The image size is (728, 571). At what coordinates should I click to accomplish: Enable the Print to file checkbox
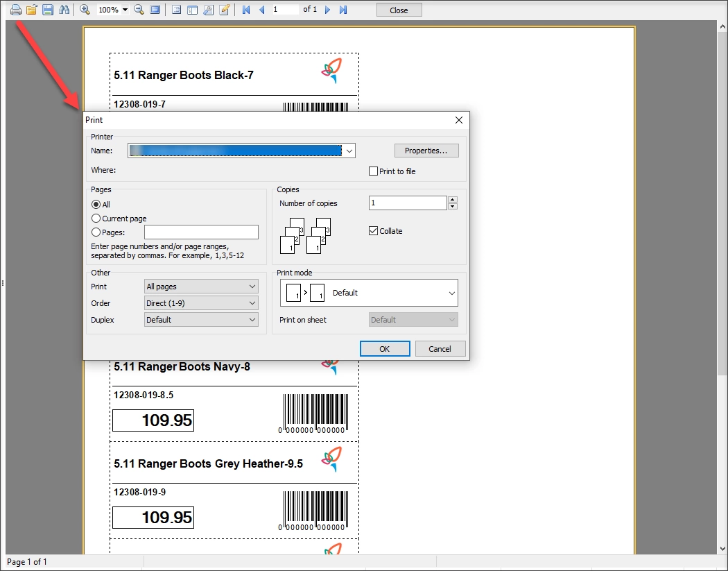[x=373, y=171]
